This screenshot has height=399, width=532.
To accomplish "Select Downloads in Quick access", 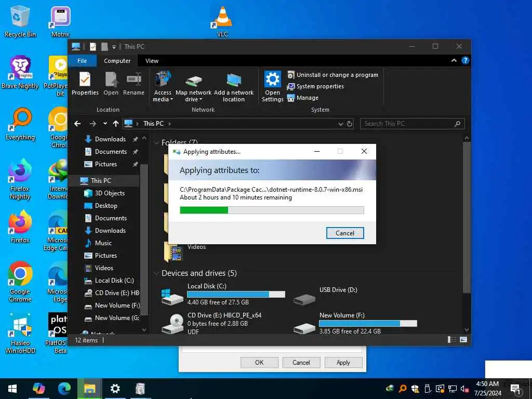I will [x=110, y=139].
